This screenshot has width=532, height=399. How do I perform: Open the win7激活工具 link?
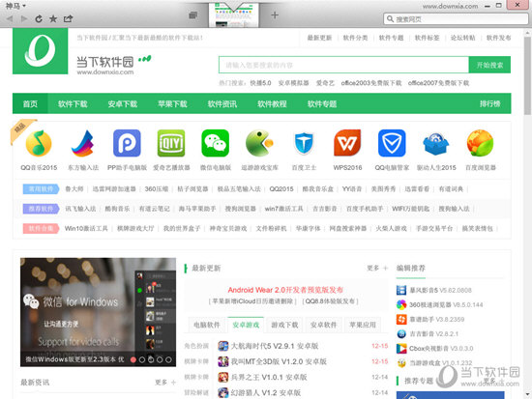click(284, 209)
